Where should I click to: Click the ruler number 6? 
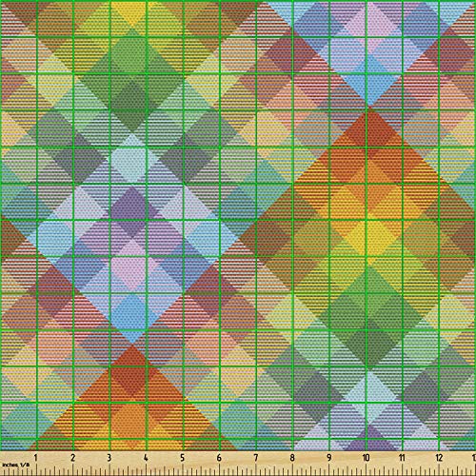(x=219, y=458)
